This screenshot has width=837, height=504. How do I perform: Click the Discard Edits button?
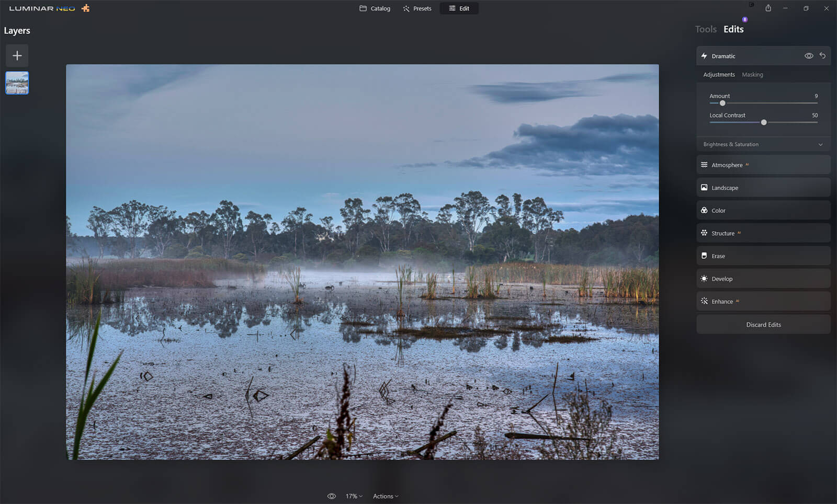(x=763, y=325)
